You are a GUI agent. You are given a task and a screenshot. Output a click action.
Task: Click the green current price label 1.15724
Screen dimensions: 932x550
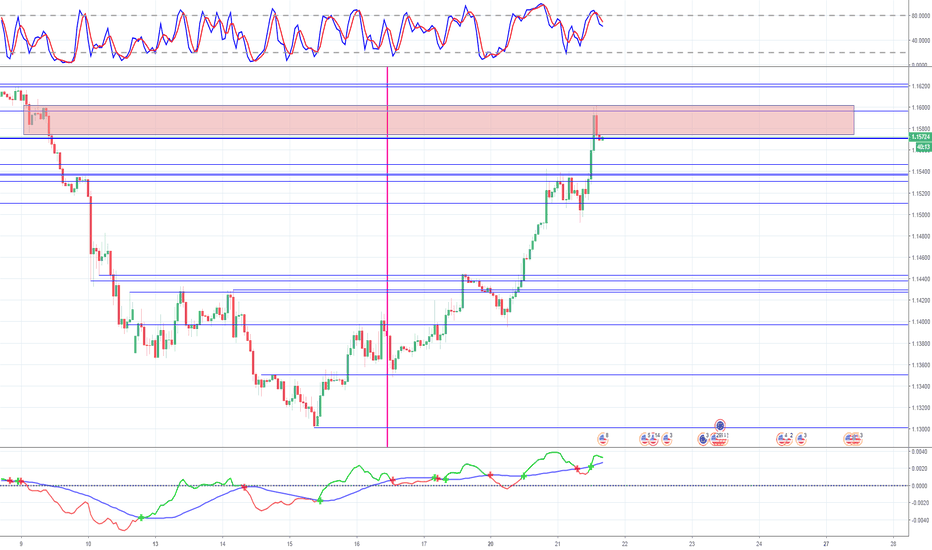point(920,137)
